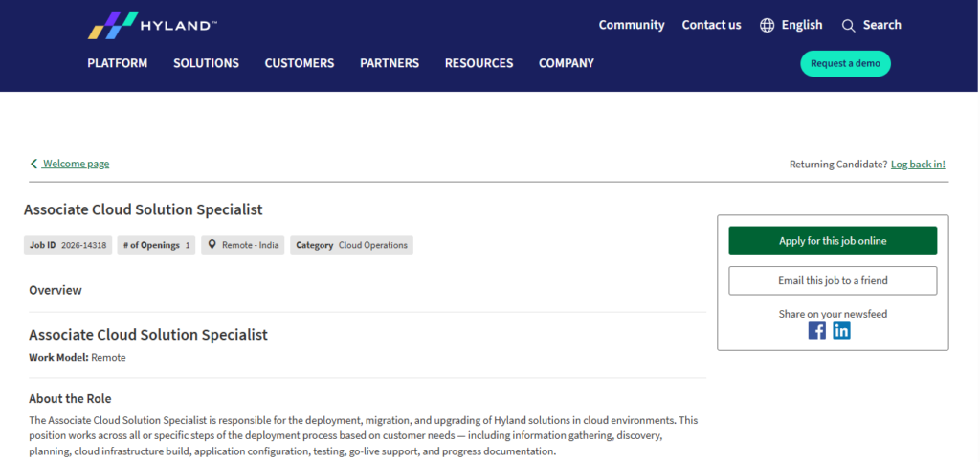This screenshot has width=980, height=462.
Task: Open the RESOURCES menu
Action: [479, 63]
